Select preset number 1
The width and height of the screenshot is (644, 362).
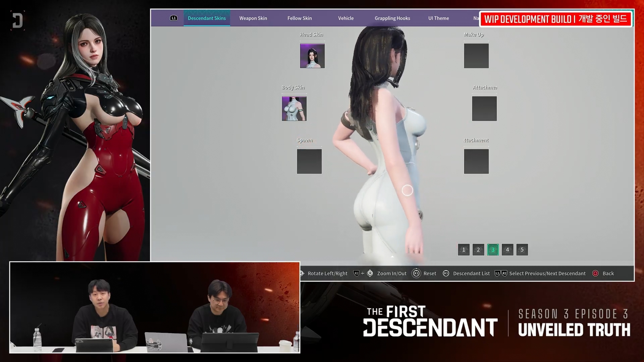point(464,250)
